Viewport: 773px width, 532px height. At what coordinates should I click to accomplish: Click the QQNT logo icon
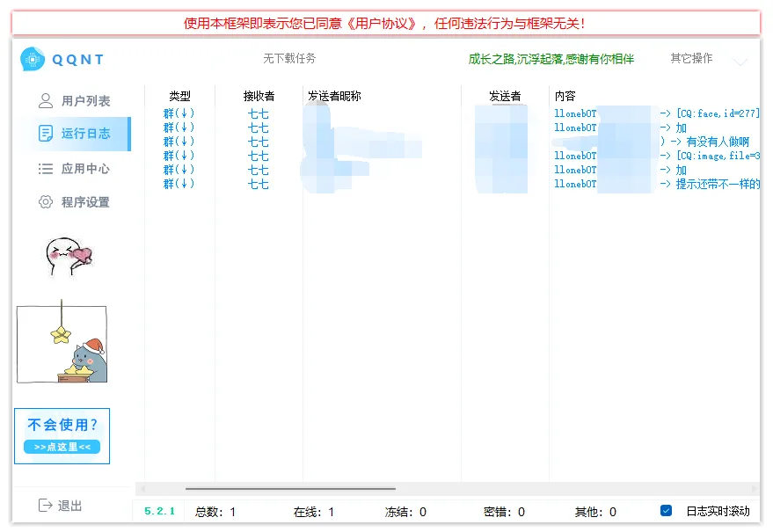click(x=33, y=59)
